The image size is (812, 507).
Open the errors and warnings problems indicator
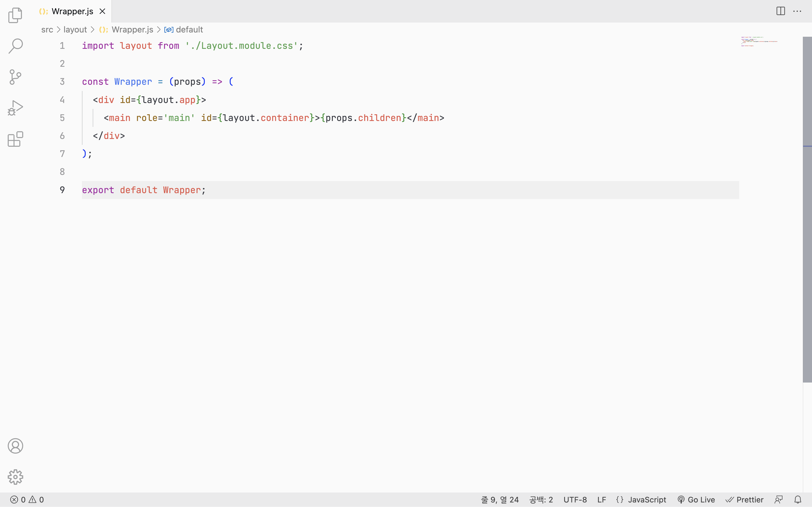[x=27, y=499]
